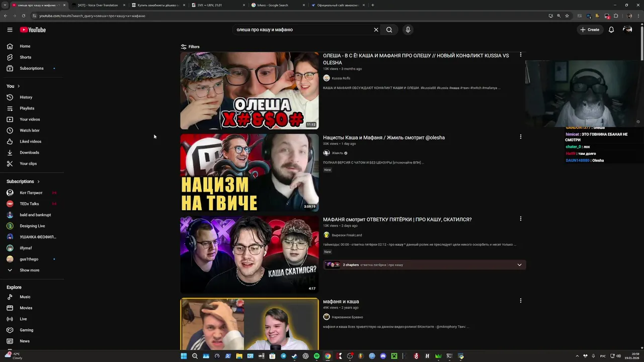644x362 pixels.
Task: Open Live in Explore
Action: point(32,319)
